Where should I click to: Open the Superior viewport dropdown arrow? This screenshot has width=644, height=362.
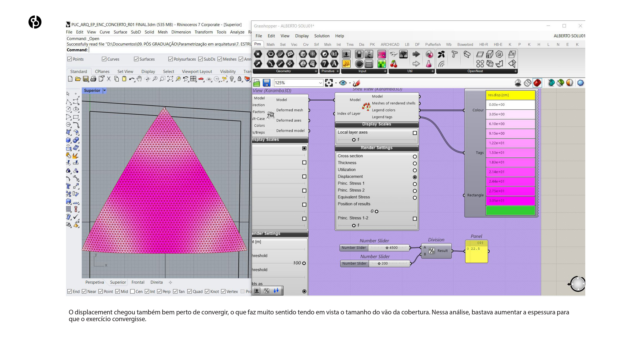click(x=104, y=90)
